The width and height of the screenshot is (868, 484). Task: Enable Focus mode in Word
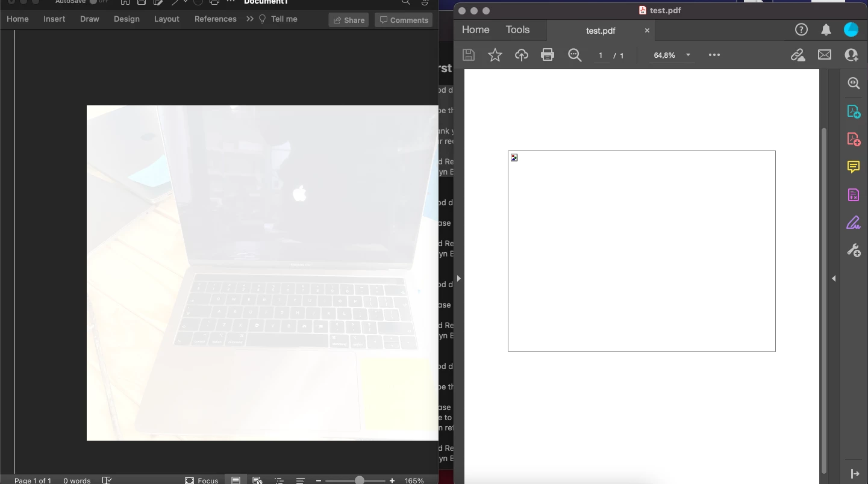click(x=202, y=480)
